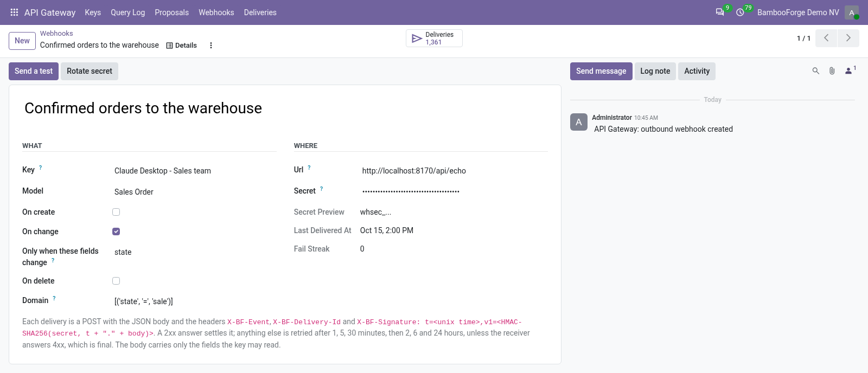Edit the title Confirmed orders to the warehouse
Image resolution: width=868 pixels, height=373 pixels.
[x=285, y=108]
